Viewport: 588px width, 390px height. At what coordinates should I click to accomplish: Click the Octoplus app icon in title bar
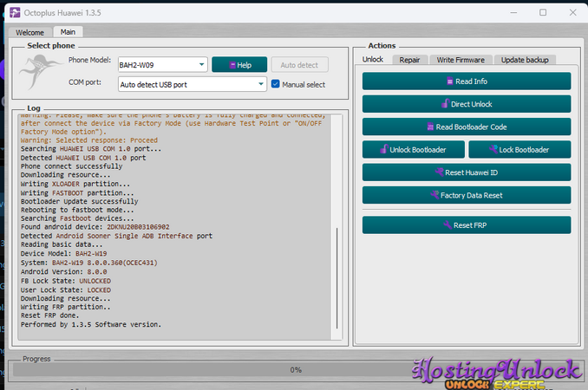tap(15, 12)
